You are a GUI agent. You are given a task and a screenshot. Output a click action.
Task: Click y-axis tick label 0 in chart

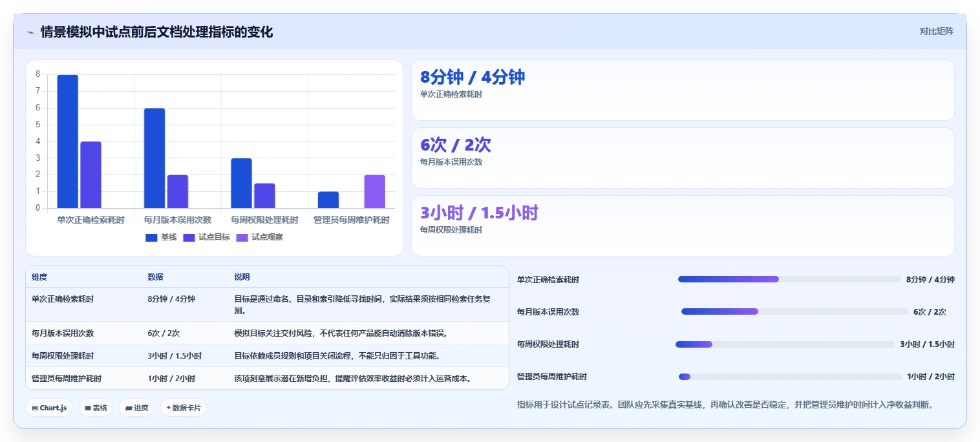38,208
